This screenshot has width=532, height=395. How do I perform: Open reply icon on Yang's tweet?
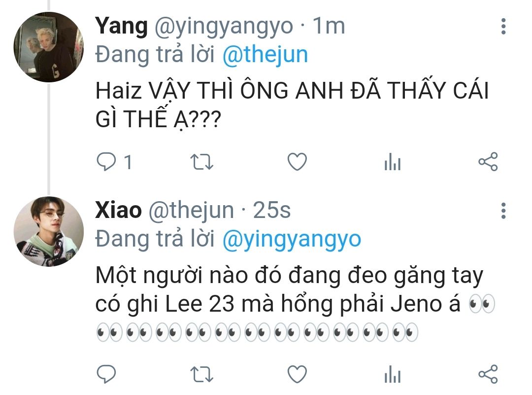106,162
